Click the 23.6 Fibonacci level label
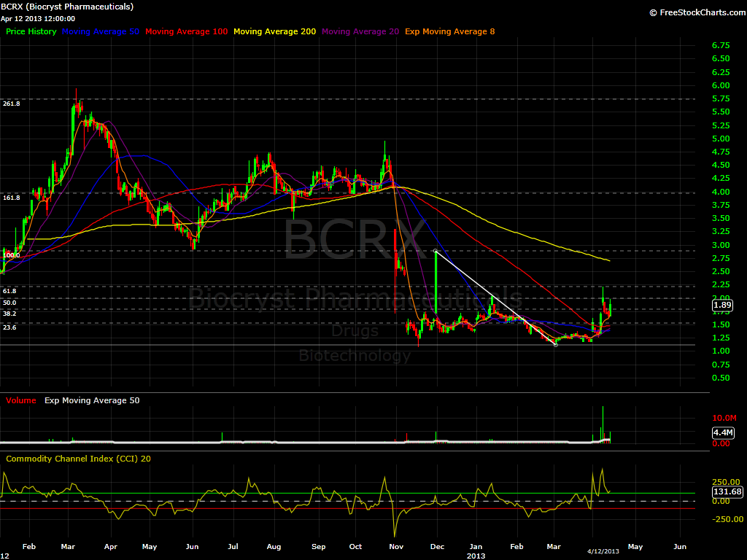Viewport: 747px width, 560px height. (9, 327)
